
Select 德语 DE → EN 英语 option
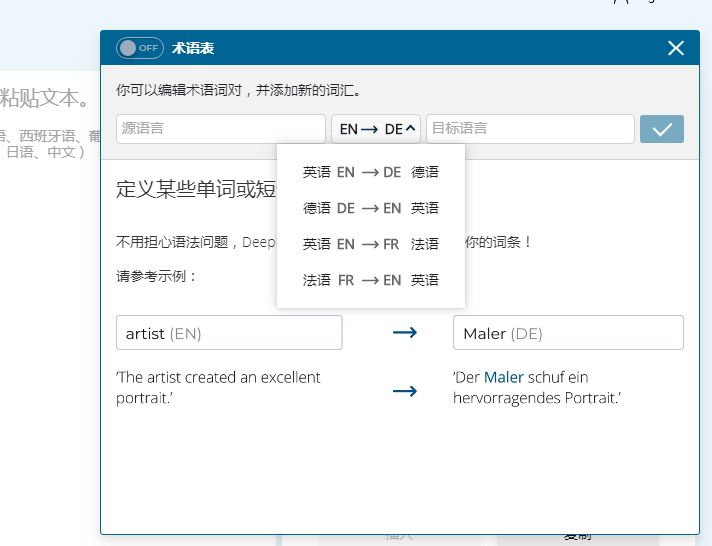coord(371,208)
